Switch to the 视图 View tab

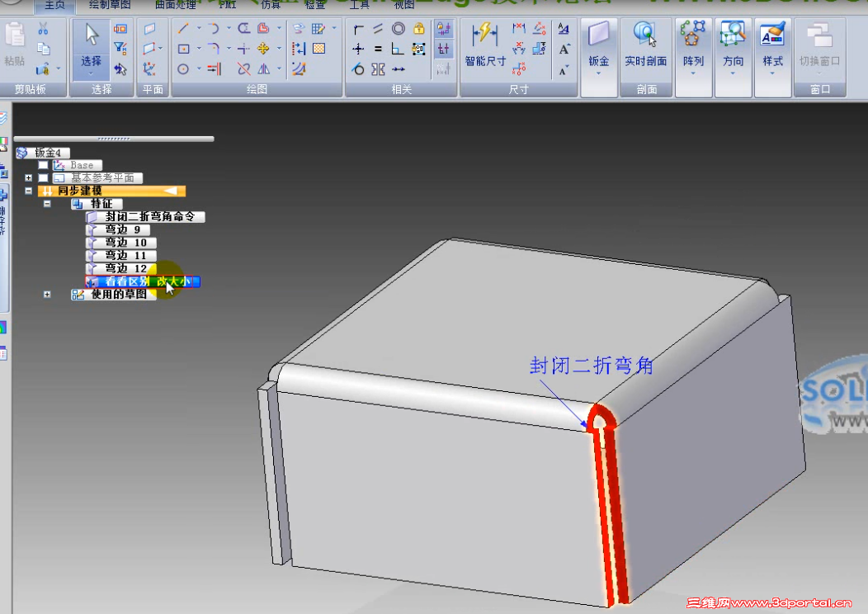tap(404, 5)
